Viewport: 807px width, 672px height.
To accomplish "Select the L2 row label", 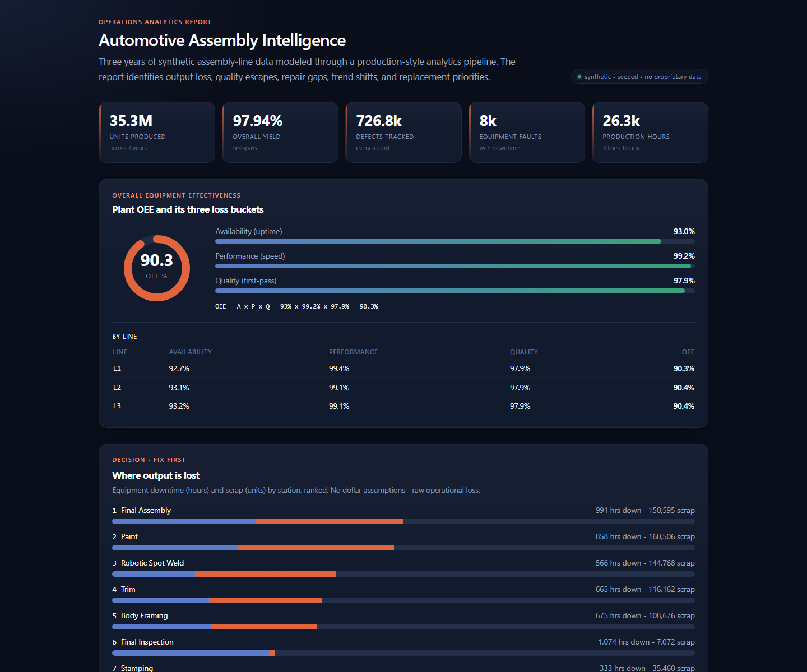I will [x=117, y=388].
